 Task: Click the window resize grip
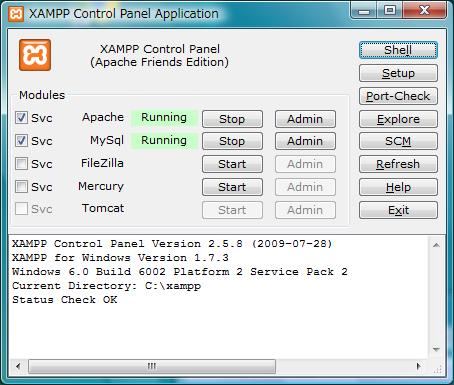439,368
